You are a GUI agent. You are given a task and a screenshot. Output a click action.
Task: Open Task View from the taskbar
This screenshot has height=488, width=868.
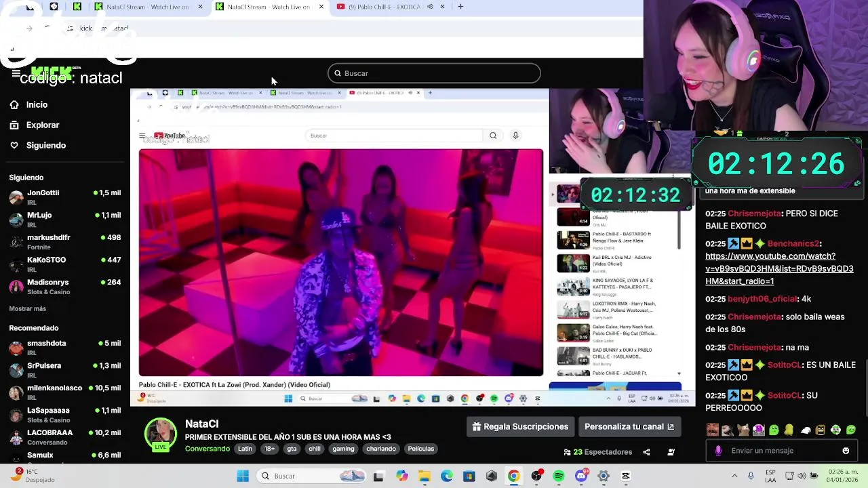[x=378, y=476]
